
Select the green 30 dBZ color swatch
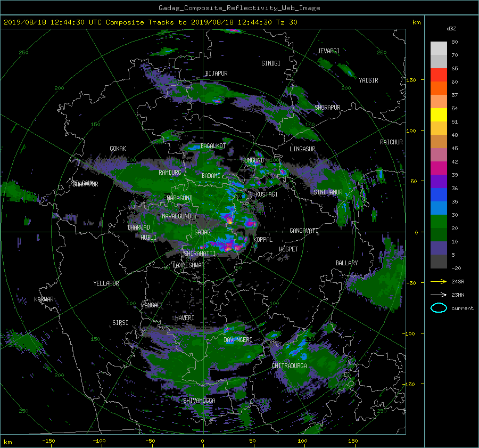tap(439, 221)
